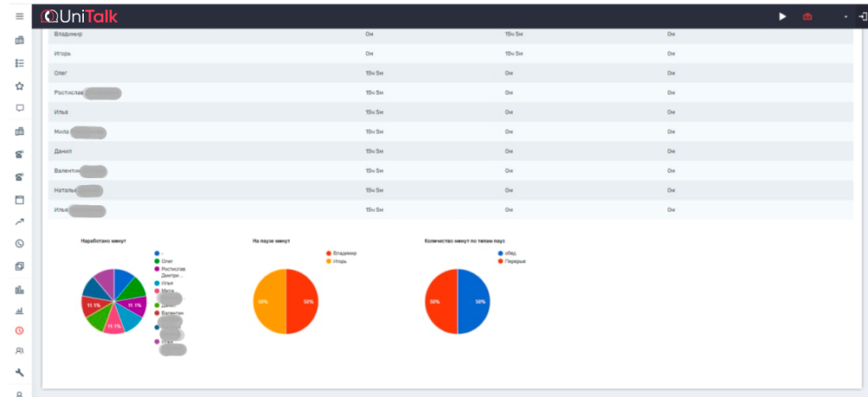
Task: Open the wrench settings sidebar icon
Action: [x=19, y=372]
